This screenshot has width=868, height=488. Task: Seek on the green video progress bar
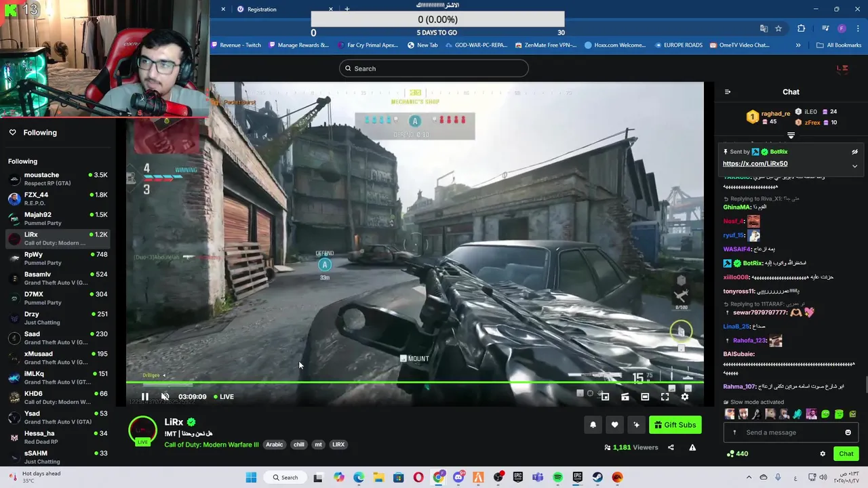(x=414, y=383)
